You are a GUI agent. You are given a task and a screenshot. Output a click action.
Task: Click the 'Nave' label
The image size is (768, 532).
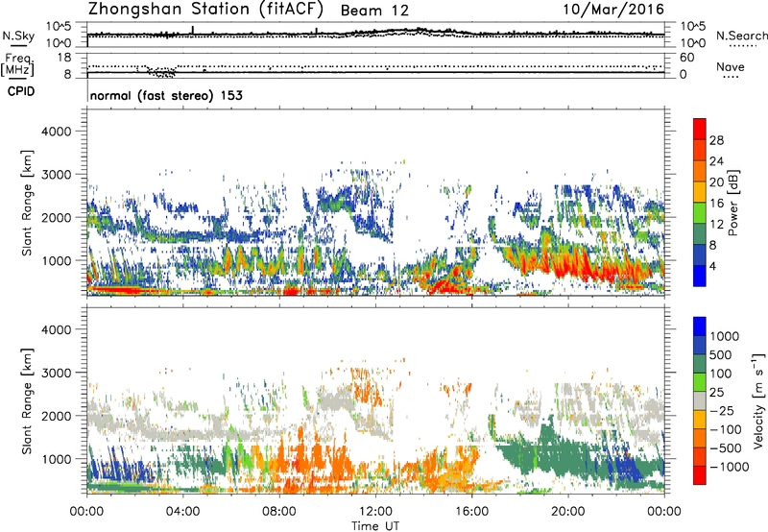[x=731, y=66]
